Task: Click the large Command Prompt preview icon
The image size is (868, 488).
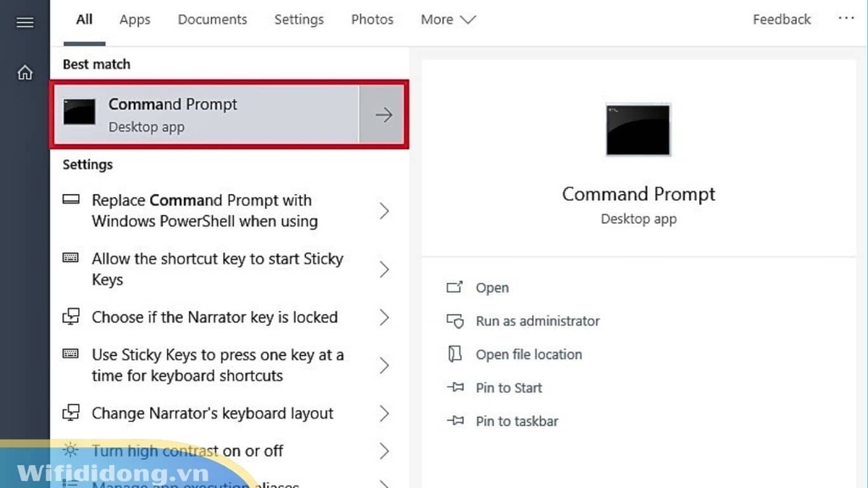Action: tap(638, 130)
